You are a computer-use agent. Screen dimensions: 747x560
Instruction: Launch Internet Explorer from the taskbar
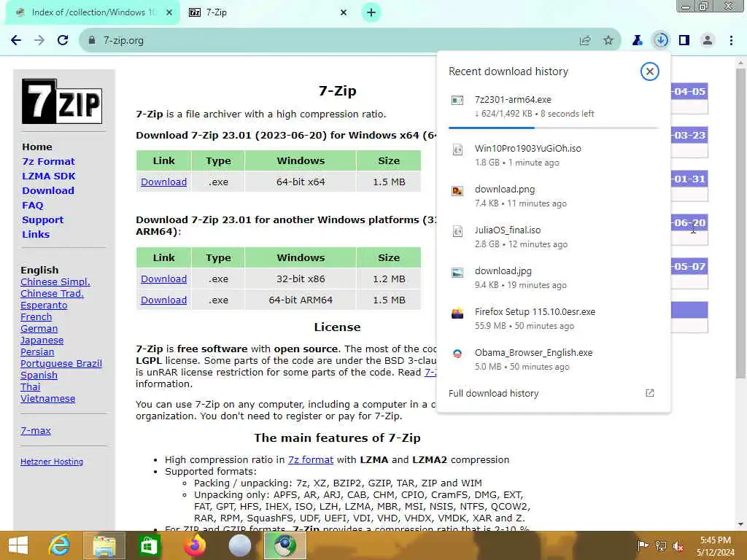(59, 545)
